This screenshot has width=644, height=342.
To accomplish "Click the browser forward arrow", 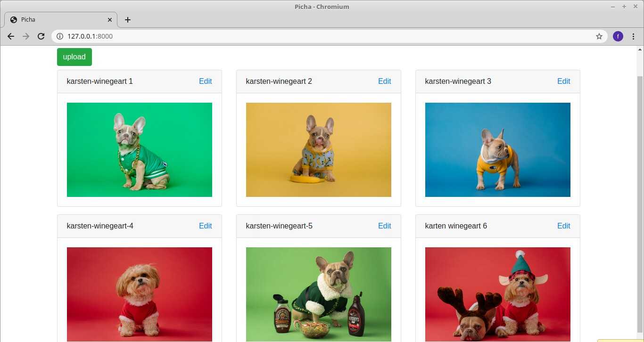I will [26, 36].
